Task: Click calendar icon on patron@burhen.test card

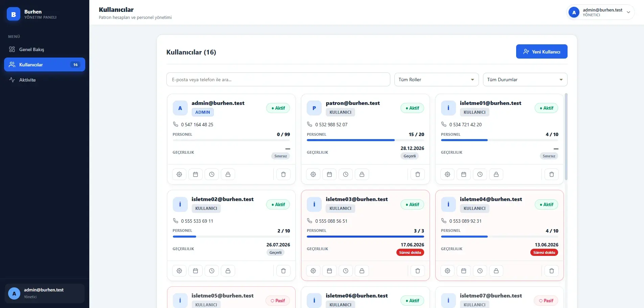Action: click(329, 174)
